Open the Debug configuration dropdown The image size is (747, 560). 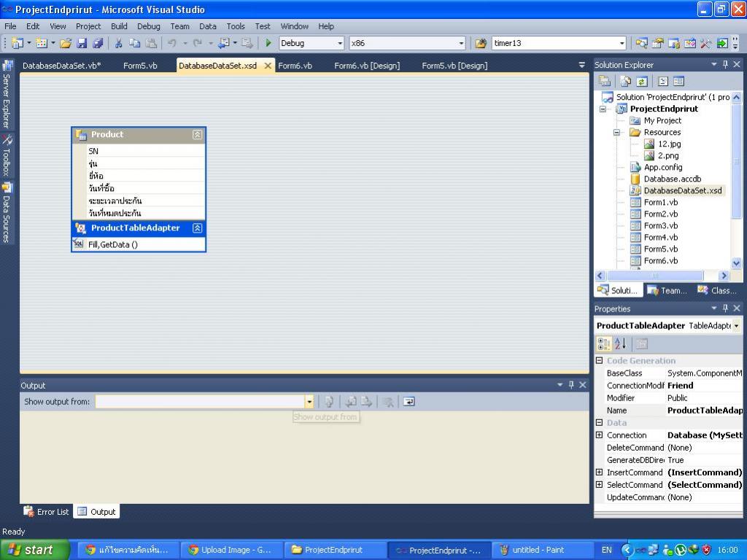click(x=340, y=43)
